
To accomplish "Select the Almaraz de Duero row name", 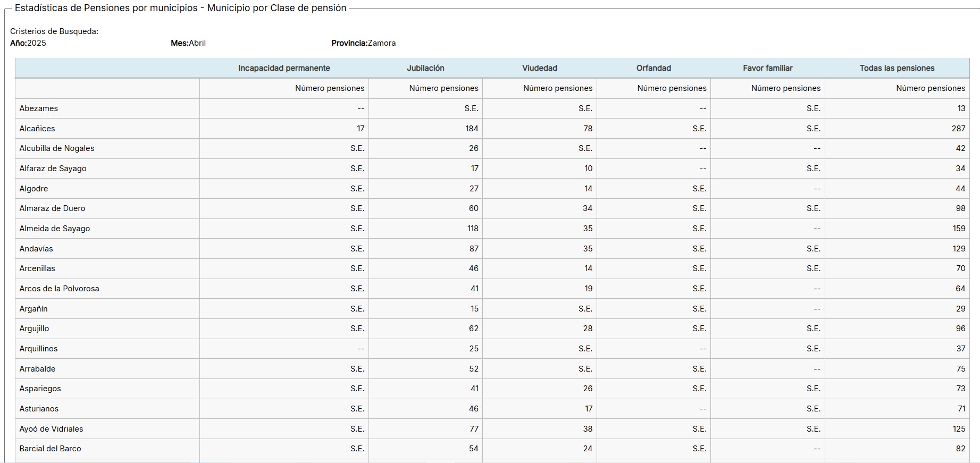I will 52,208.
